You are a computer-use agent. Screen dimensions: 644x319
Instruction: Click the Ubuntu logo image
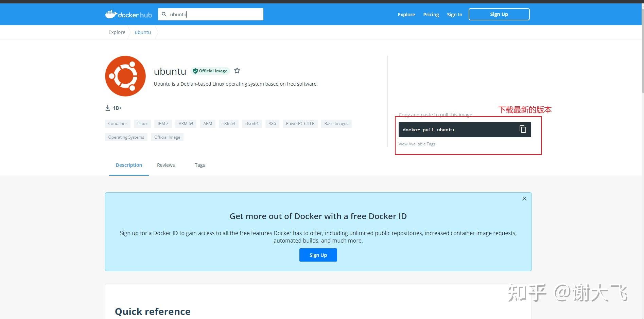125,76
